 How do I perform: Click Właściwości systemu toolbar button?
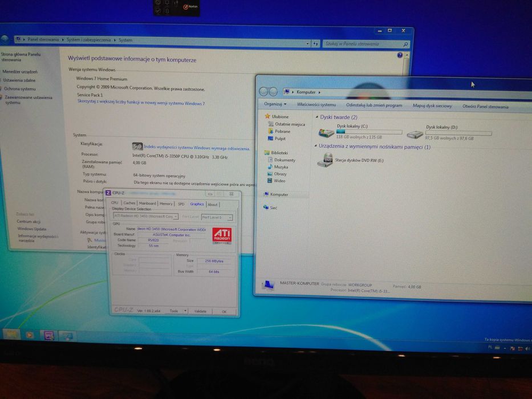click(316, 104)
